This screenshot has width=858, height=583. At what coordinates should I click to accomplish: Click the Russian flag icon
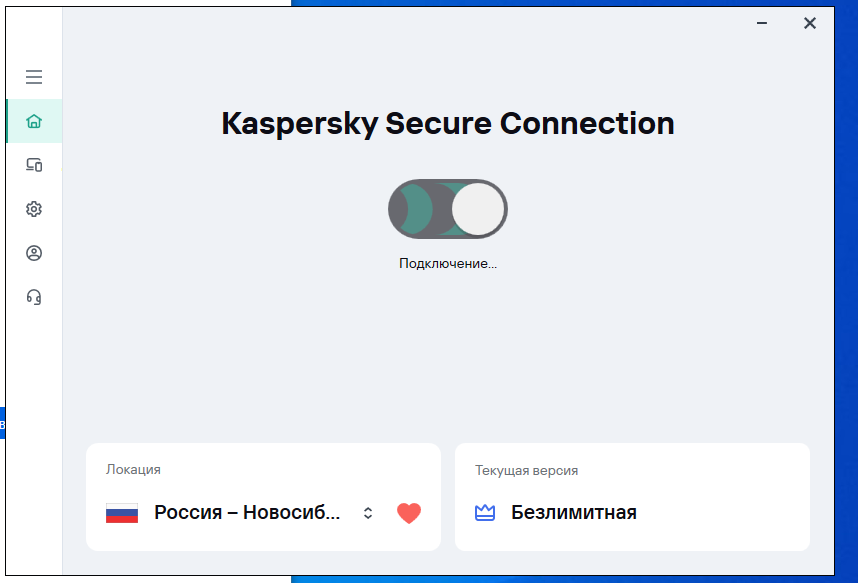coord(122,513)
